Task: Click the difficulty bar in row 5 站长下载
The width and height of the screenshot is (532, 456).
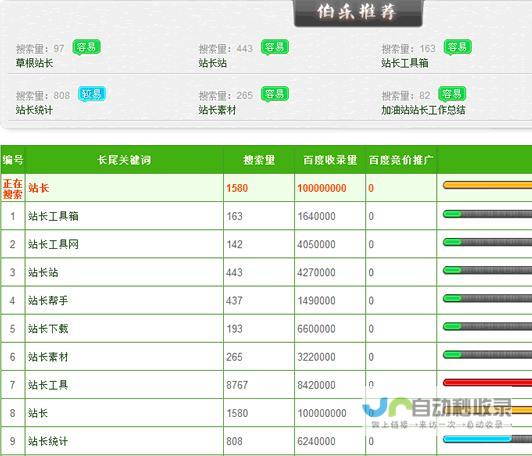Action: coord(488,327)
